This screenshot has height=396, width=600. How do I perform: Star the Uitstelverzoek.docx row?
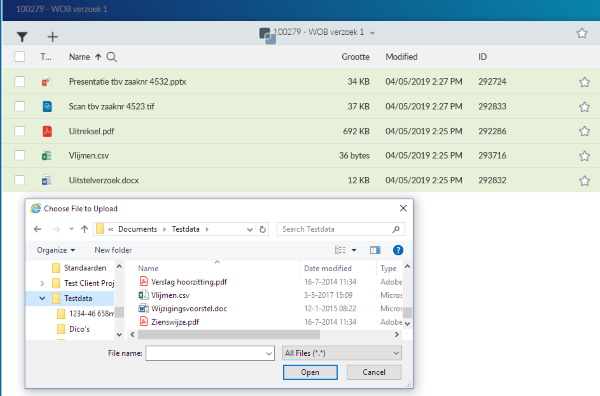tap(584, 181)
